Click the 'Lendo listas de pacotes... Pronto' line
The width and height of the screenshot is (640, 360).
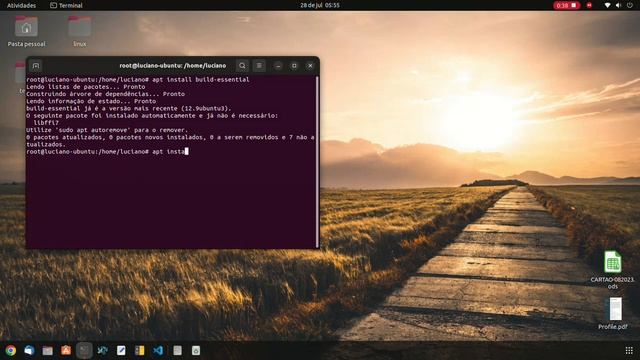pos(86,87)
